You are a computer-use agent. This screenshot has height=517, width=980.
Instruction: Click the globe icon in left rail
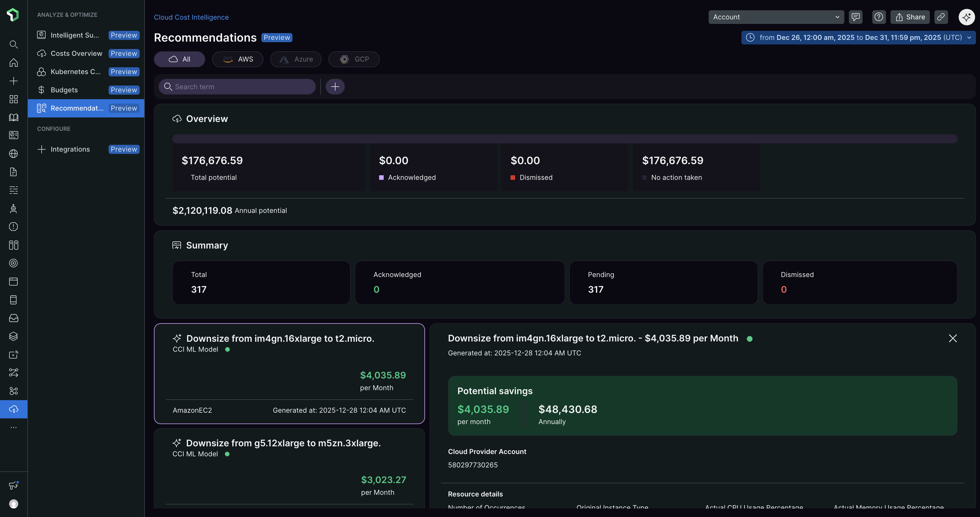(x=13, y=154)
